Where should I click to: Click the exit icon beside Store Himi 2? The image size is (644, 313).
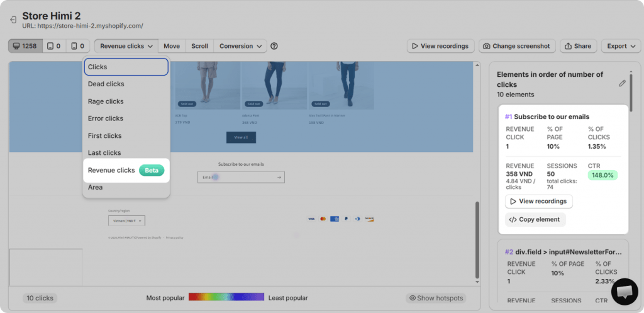tap(13, 20)
